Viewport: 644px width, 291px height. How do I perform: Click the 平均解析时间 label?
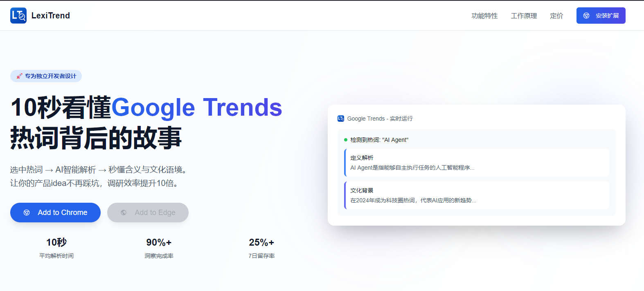pyautogui.click(x=56, y=256)
